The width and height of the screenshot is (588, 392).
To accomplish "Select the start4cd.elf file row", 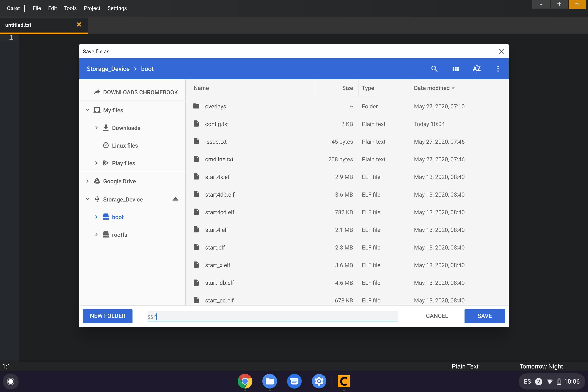I will coord(347,212).
